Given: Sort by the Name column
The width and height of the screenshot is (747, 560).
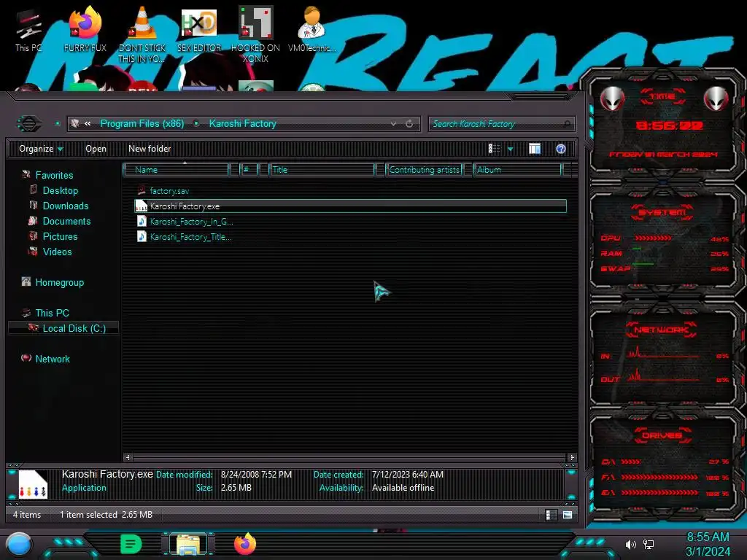Looking at the screenshot, I should [x=177, y=170].
